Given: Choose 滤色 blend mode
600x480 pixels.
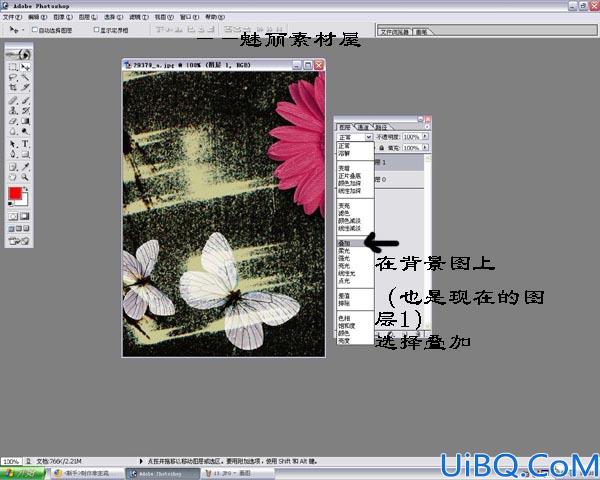Looking at the screenshot, I should (x=355, y=213).
